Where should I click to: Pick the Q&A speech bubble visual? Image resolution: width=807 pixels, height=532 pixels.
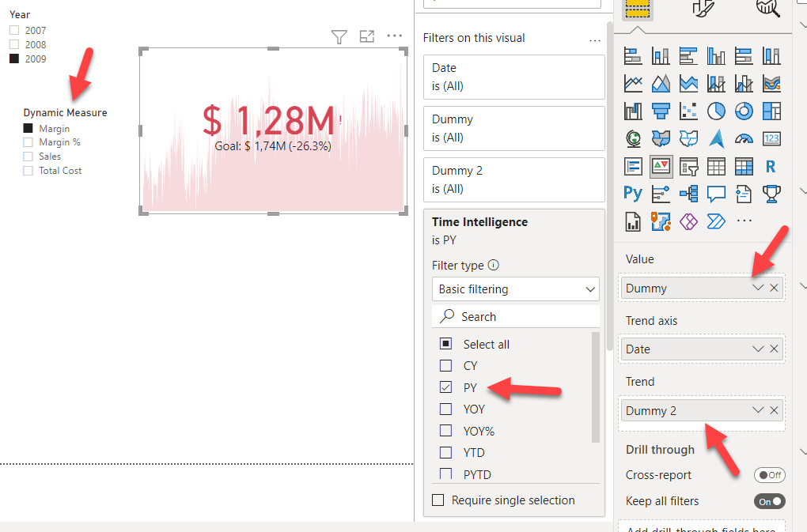click(x=717, y=194)
